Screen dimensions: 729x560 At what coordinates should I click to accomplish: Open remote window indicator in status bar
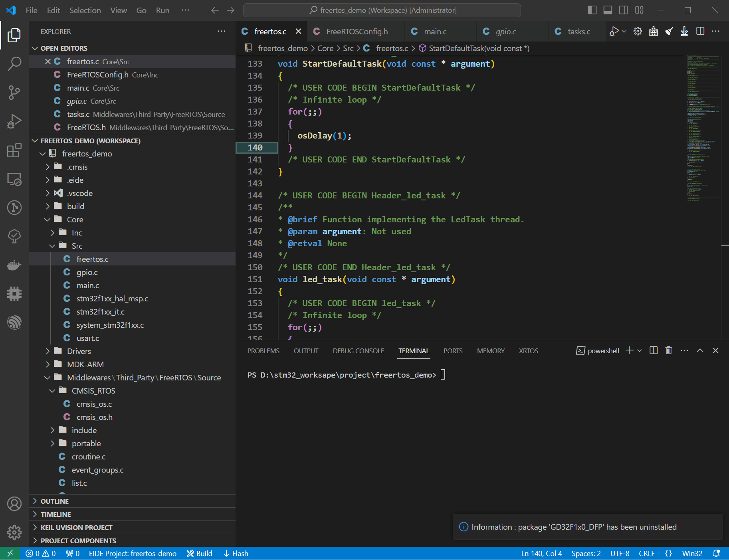(10, 553)
